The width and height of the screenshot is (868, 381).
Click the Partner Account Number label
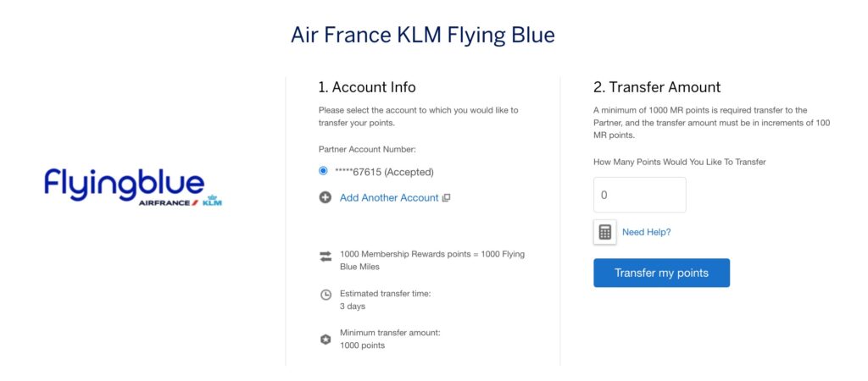pos(367,149)
